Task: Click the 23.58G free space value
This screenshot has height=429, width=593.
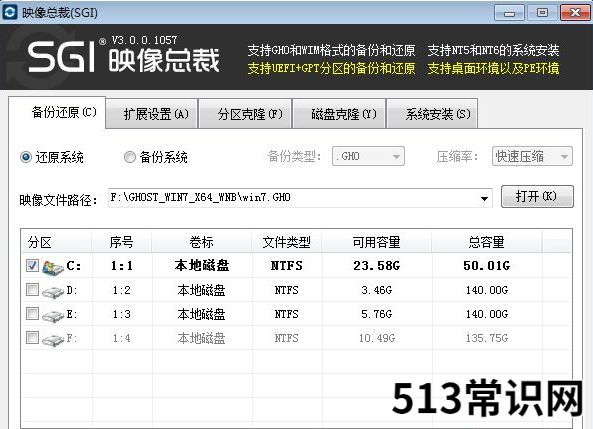Action: coord(377,266)
